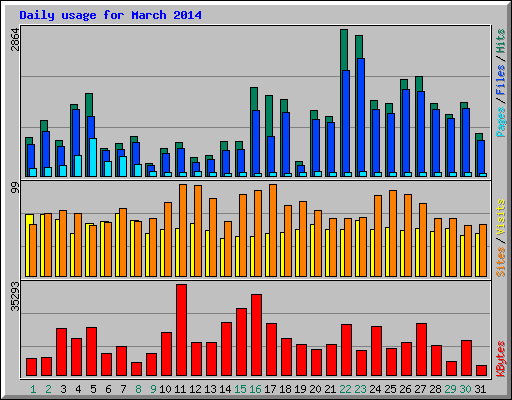Select day 23 on the x-axis

(x=360, y=389)
